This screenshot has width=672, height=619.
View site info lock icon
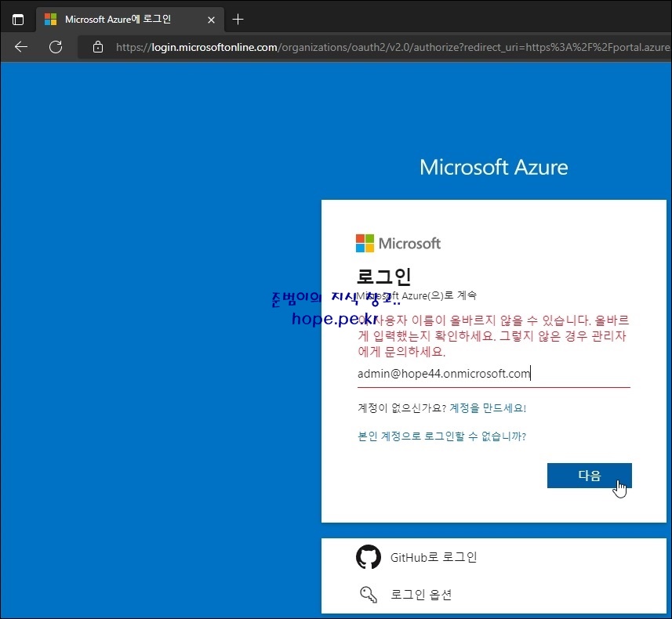pyautogui.click(x=98, y=47)
